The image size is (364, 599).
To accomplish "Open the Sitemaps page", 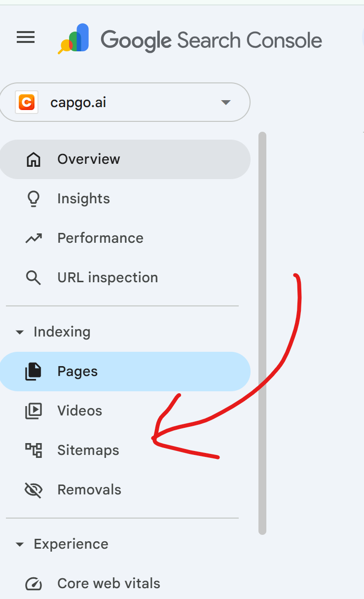I will click(x=88, y=450).
